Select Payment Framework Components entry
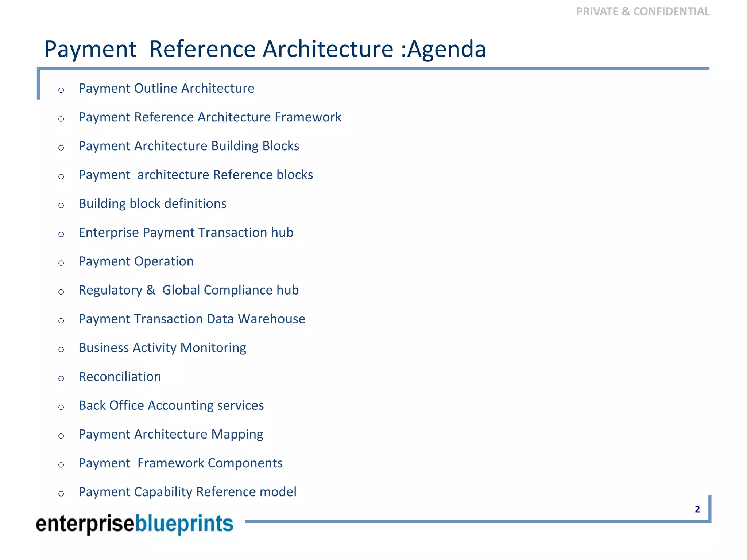This screenshot has width=747, height=560. (181, 463)
